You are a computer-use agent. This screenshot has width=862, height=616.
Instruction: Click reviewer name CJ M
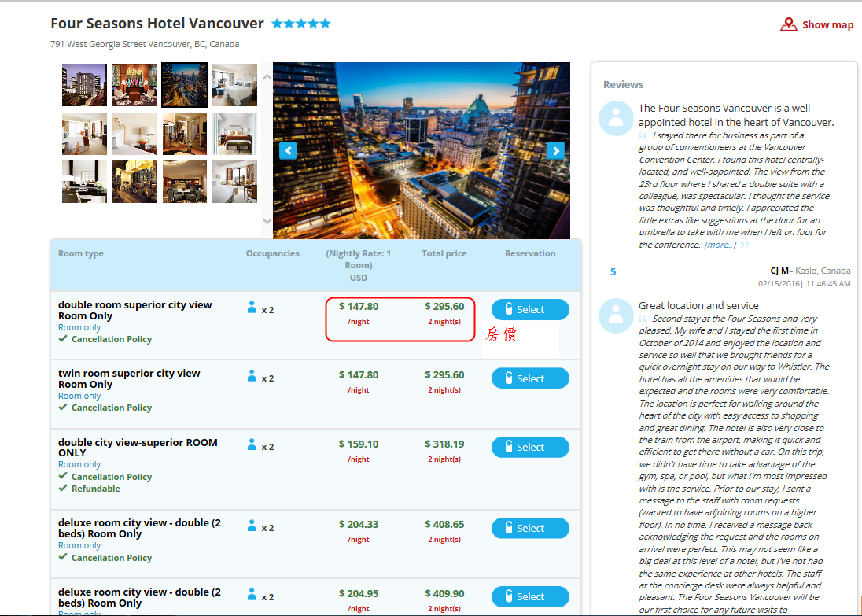coord(779,271)
